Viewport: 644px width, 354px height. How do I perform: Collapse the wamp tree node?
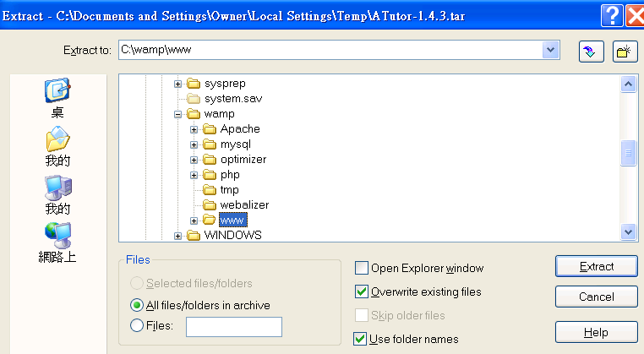[x=177, y=115]
